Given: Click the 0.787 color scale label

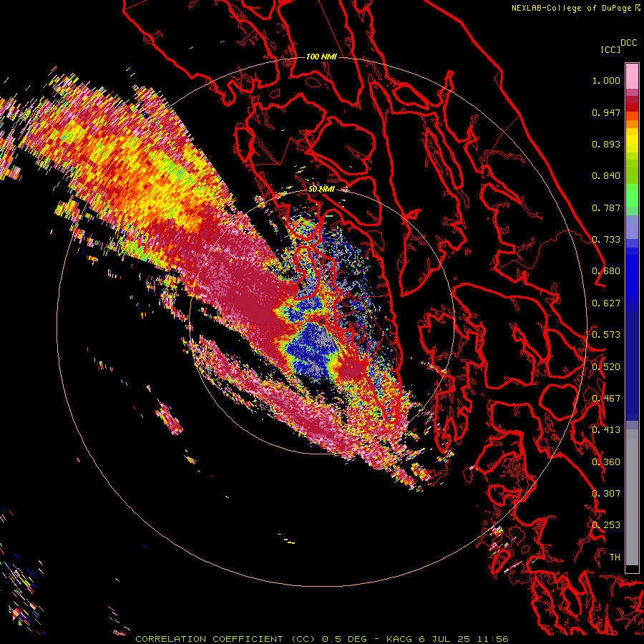Looking at the screenshot, I should pyautogui.click(x=606, y=208).
